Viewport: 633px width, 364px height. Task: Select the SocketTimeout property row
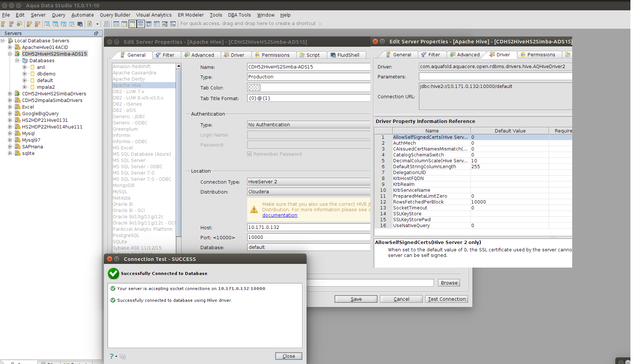click(473, 208)
